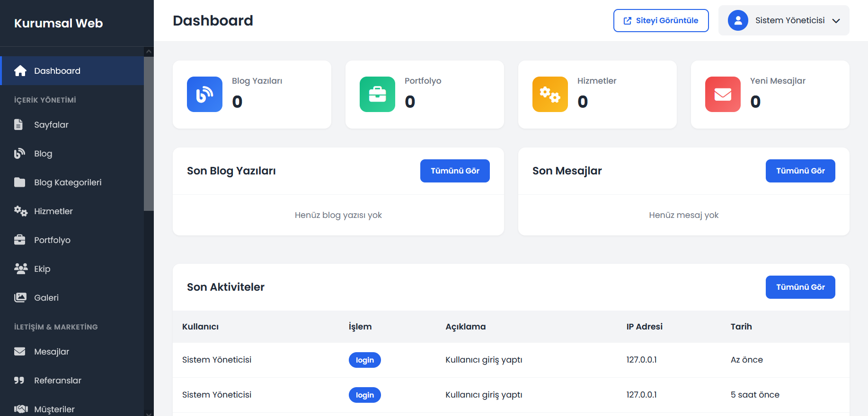This screenshot has width=868, height=416.
Task: Open Tümünü Gör in Son Mesajlar
Action: (800, 171)
